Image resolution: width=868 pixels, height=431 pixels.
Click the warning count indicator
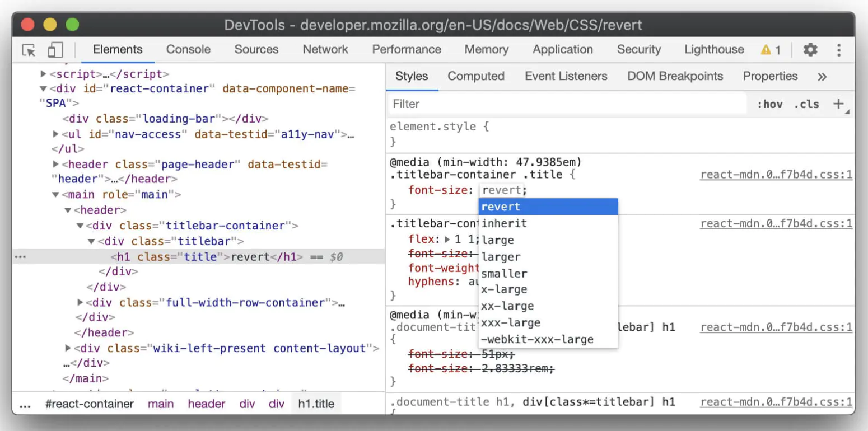(771, 50)
